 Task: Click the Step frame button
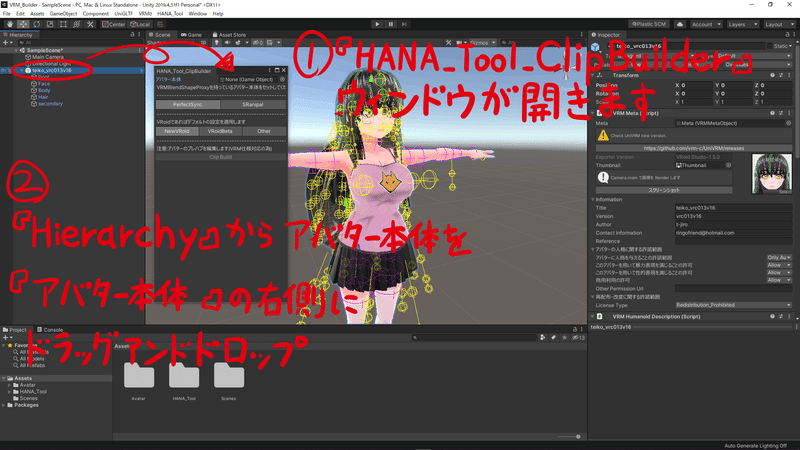(404, 24)
